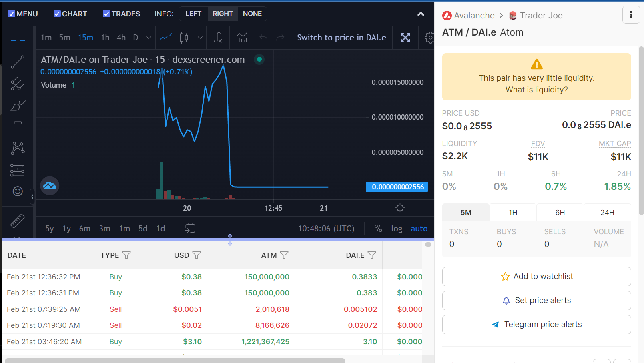Open the pitchfork drawing tool
This screenshot has width=644, height=363.
pyautogui.click(x=18, y=84)
